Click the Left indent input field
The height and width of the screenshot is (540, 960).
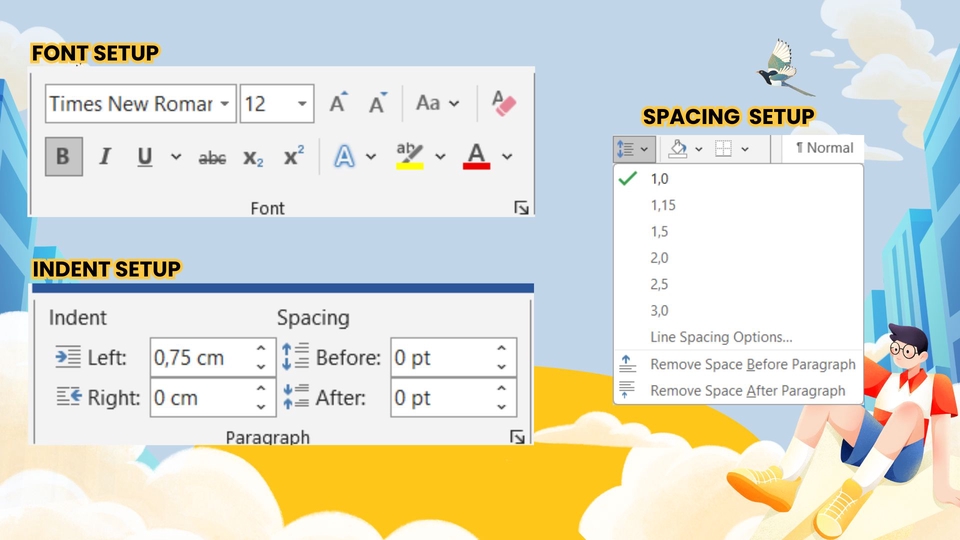coord(200,358)
